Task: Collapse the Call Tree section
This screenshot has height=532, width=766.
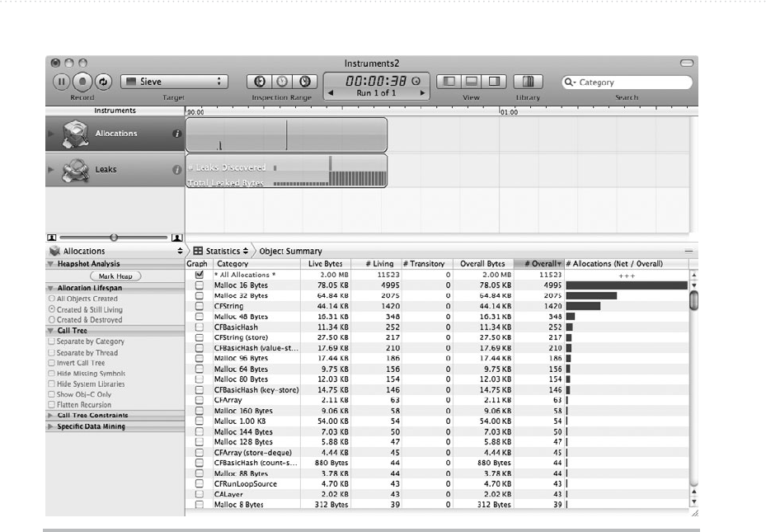Action: [49, 331]
